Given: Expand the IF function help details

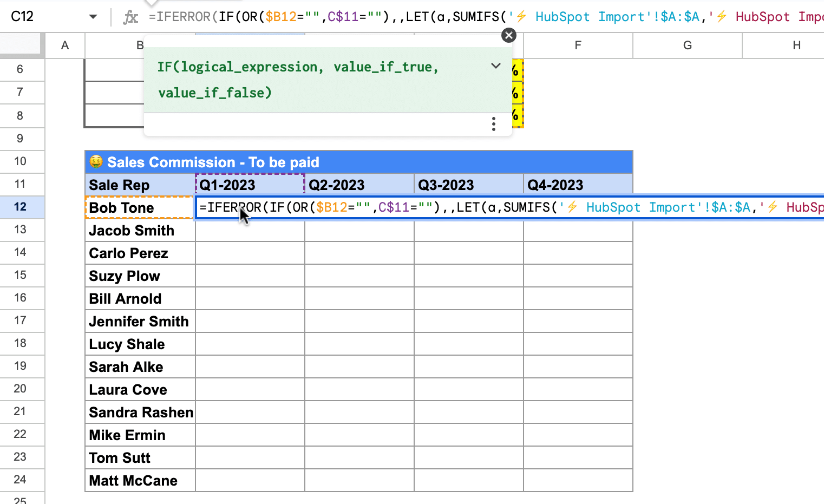Looking at the screenshot, I should 495,66.
